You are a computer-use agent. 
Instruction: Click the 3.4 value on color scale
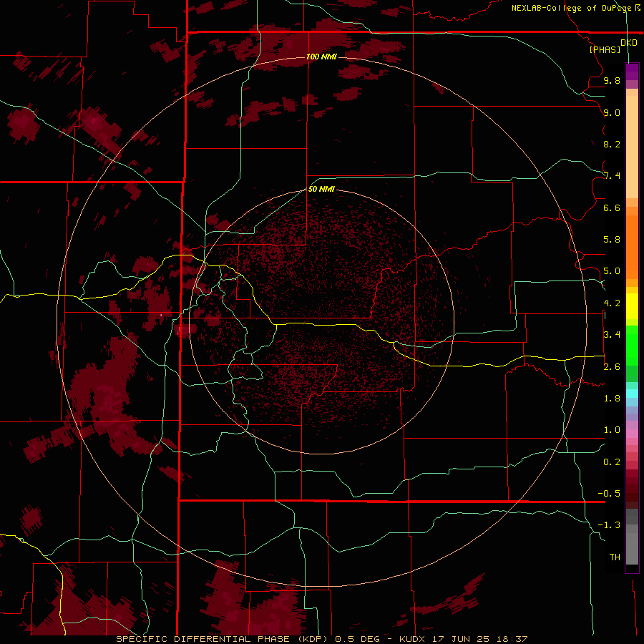(x=612, y=335)
